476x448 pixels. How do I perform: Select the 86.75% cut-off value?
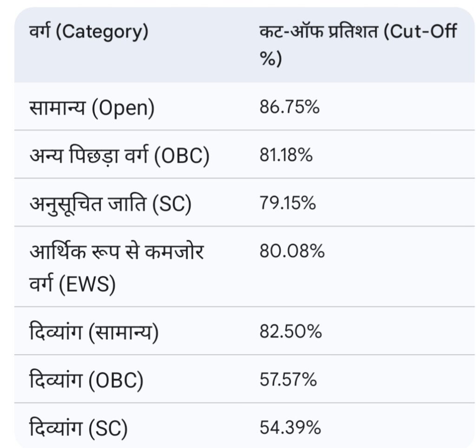pos(290,108)
